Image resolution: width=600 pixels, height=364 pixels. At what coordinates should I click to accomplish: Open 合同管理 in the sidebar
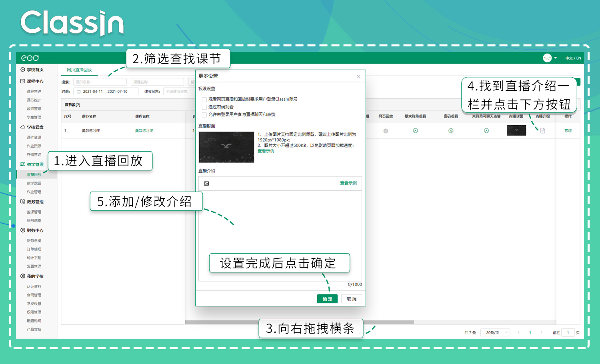[x=34, y=295]
